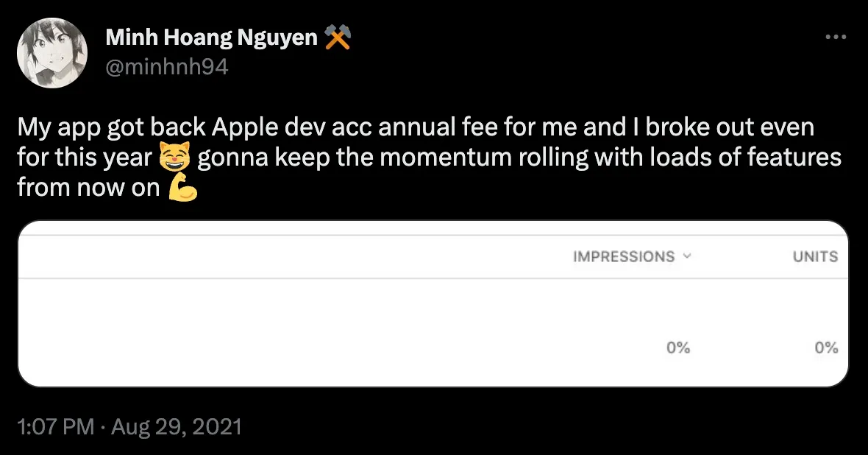Click the Aug 29, 2021 date
The width and height of the screenshot is (868, 455).
coord(176,427)
